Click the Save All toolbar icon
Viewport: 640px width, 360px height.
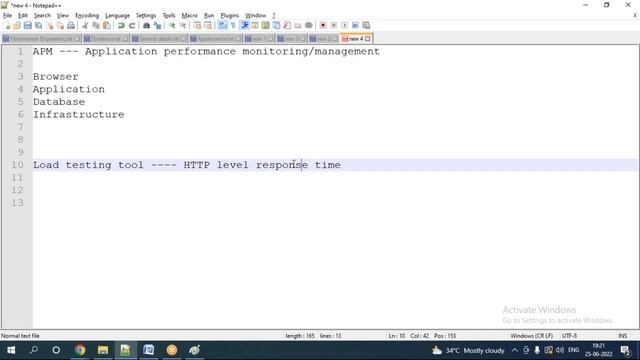(x=38, y=25)
